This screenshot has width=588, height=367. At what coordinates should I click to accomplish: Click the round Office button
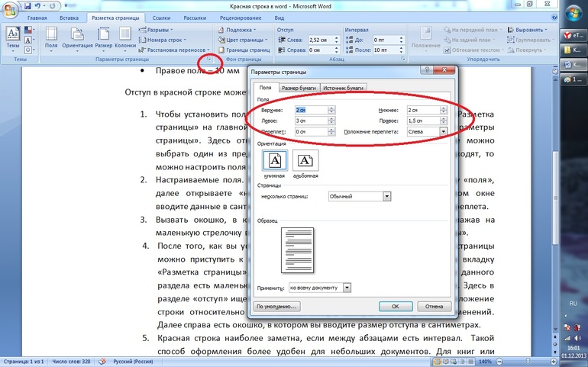9,10
